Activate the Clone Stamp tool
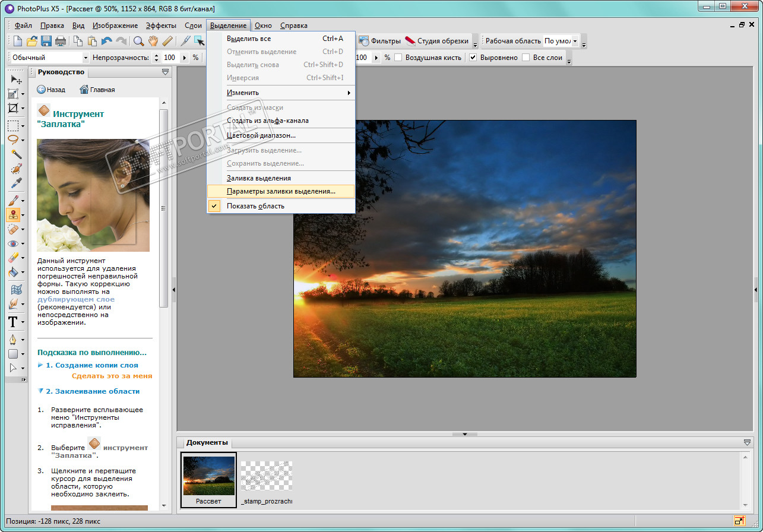 point(13,214)
